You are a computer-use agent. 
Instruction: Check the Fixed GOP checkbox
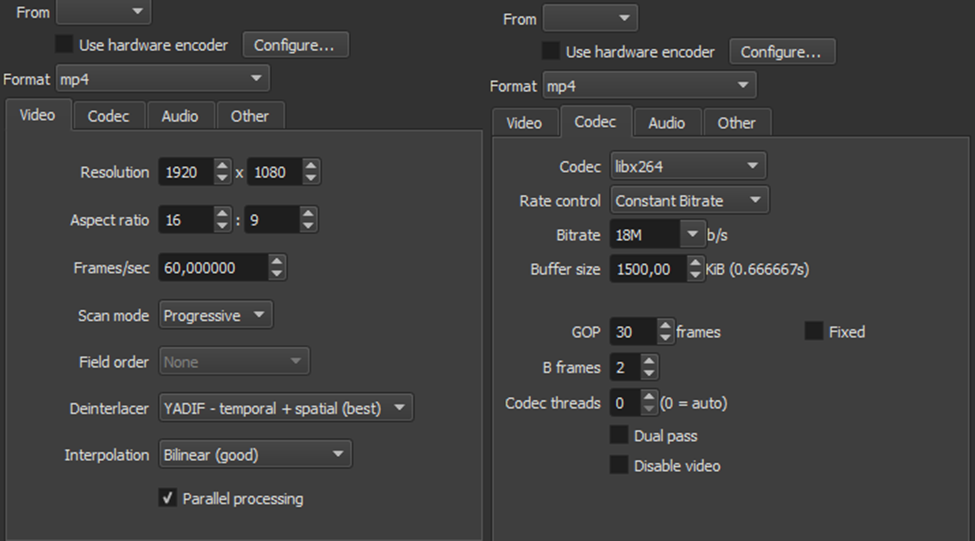tap(813, 331)
